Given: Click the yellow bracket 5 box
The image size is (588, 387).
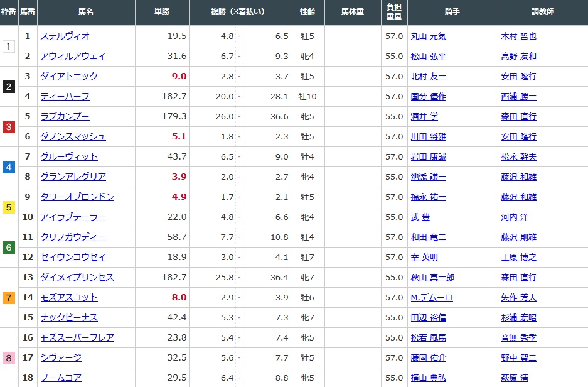Looking at the screenshot, I should click(x=8, y=207).
